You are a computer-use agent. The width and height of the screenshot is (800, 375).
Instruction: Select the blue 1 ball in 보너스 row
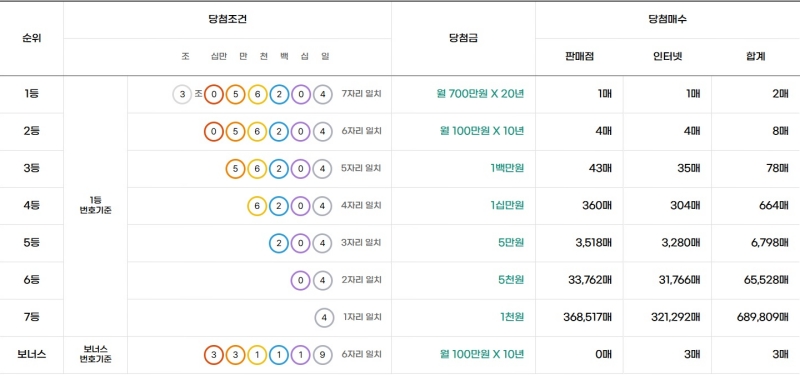[279, 355]
